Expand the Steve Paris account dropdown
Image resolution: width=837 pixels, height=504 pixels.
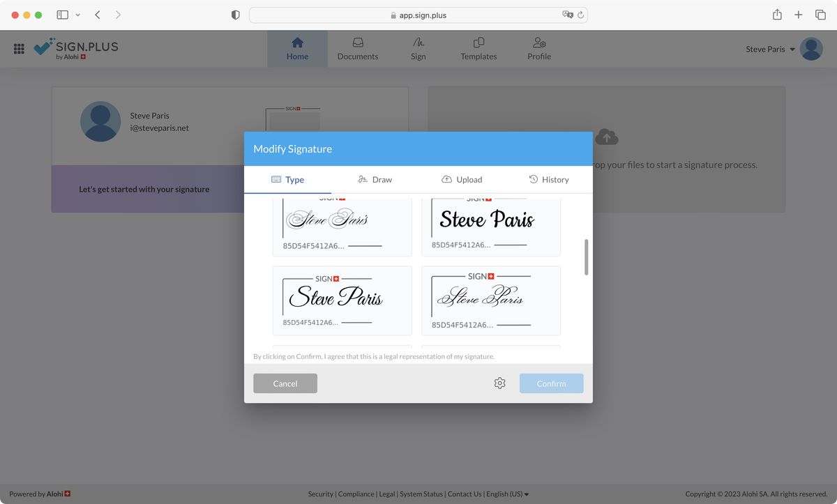point(769,49)
